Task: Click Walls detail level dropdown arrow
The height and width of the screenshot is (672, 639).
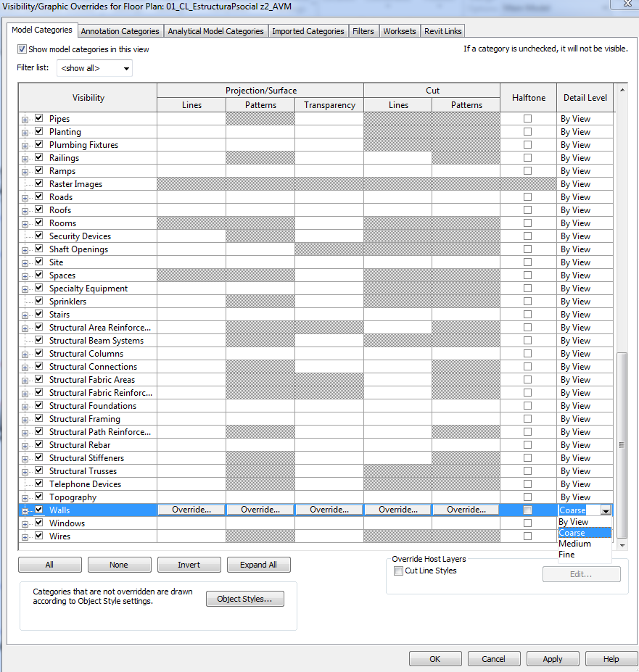Action: (606, 510)
